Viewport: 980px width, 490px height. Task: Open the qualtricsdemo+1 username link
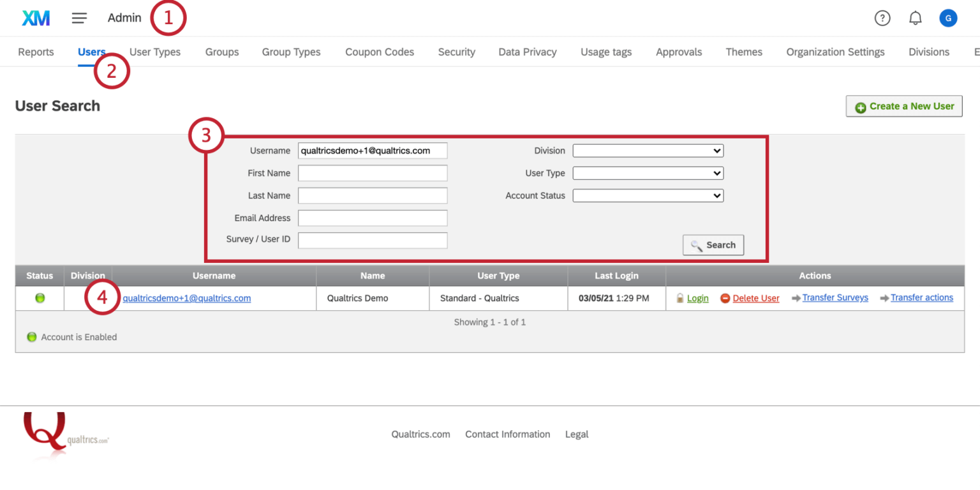click(186, 298)
